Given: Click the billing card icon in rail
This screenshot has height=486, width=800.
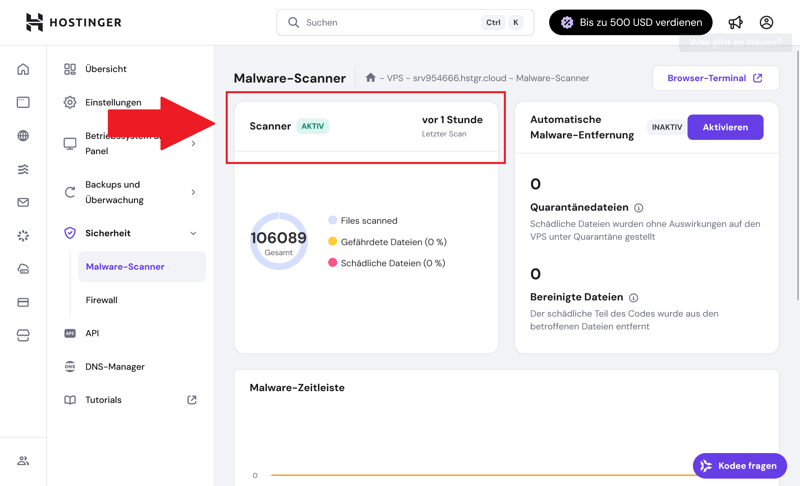Looking at the screenshot, I should point(23,302).
